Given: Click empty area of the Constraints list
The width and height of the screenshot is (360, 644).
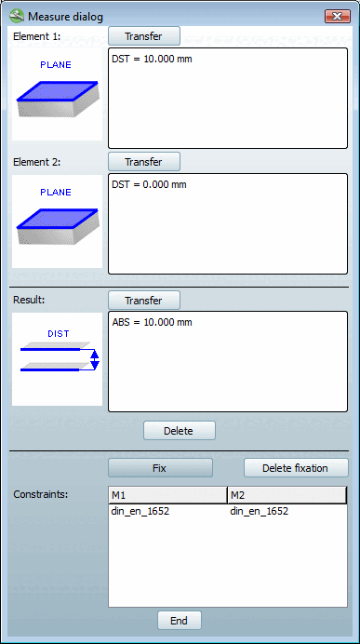Looking at the screenshot, I should (x=228, y=563).
